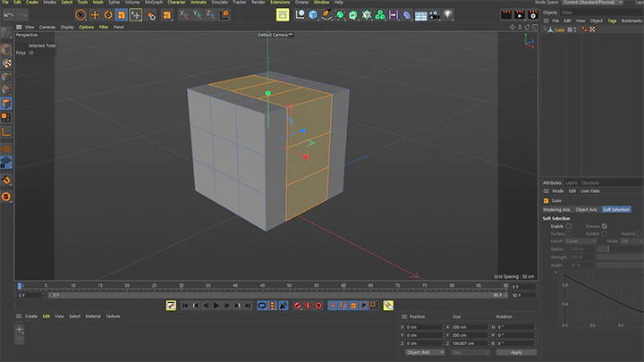Open the Spline Pen tool

326,15
